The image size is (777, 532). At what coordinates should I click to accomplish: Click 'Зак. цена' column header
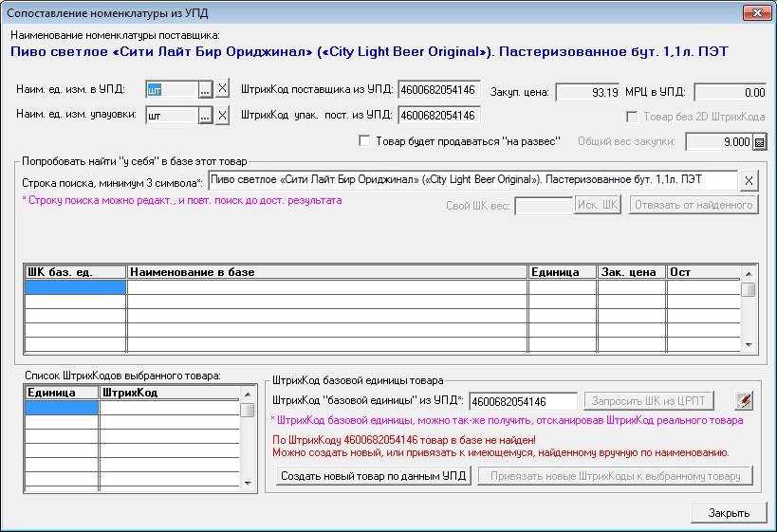[x=631, y=272]
